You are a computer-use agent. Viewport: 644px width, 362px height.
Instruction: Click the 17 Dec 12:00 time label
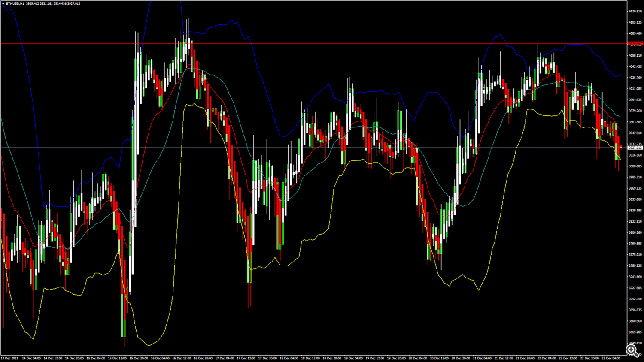(246, 358)
